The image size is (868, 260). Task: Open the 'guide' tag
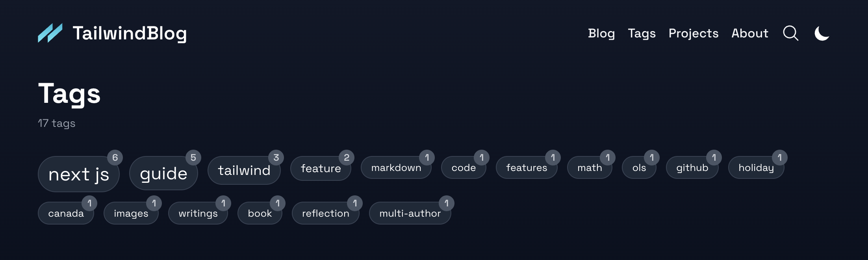(x=163, y=173)
